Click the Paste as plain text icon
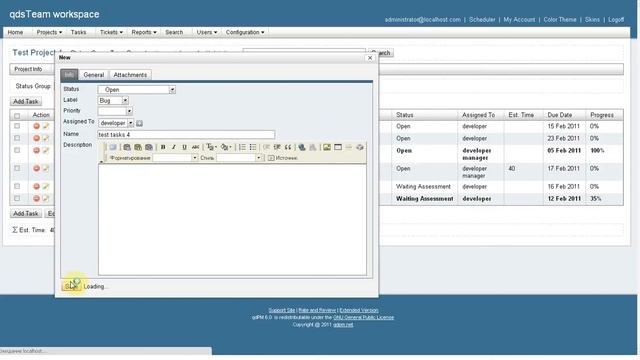 coord(138,147)
